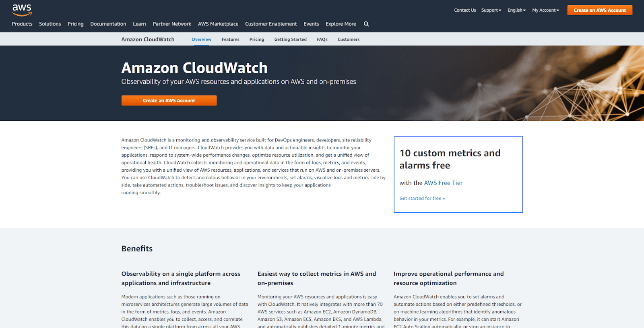644x328 pixels.
Task: Click the AWS logo in the header
Action: point(22,10)
